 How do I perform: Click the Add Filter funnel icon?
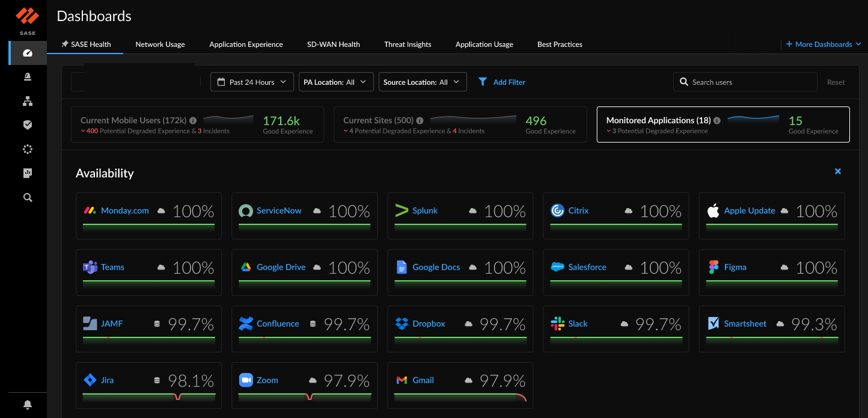coord(482,82)
